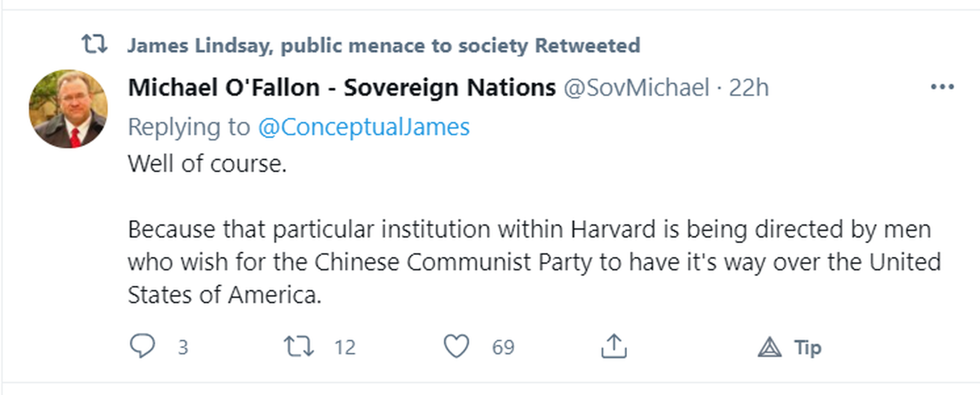Click the display name Michael O'Fallon - Sovereign Nations
Viewport: 980px width, 395px height.
[x=342, y=87]
